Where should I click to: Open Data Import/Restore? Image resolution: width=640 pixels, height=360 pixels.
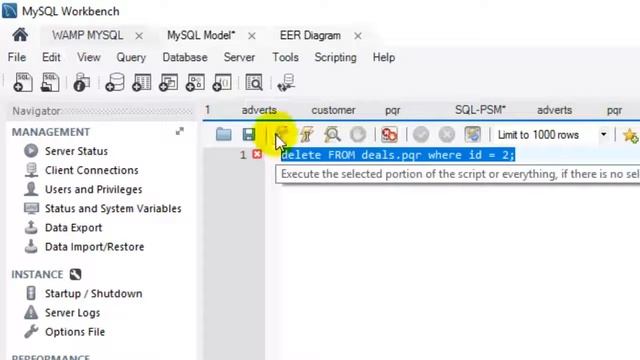(x=94, y=247)
